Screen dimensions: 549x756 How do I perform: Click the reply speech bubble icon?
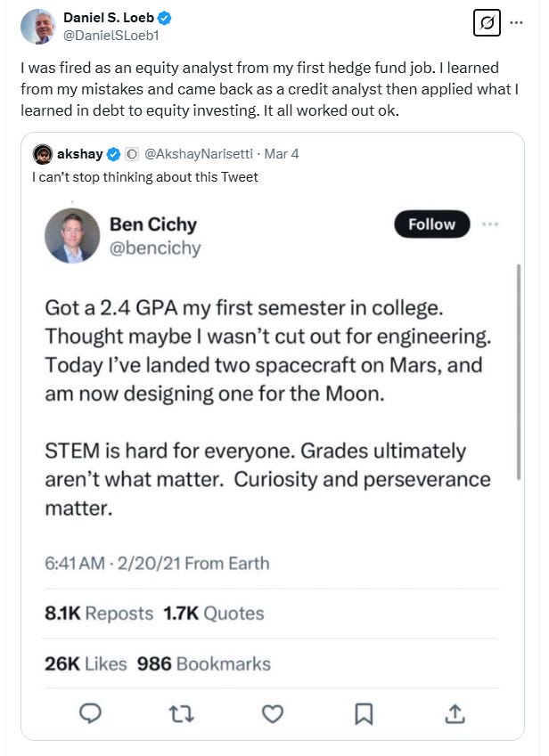click(x=91, y=713)
